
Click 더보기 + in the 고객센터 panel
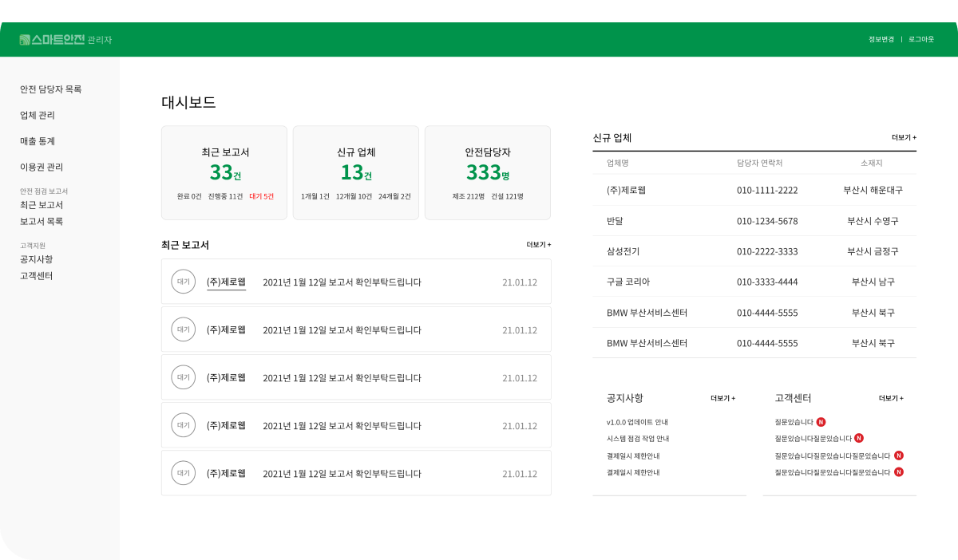(891, 398)
